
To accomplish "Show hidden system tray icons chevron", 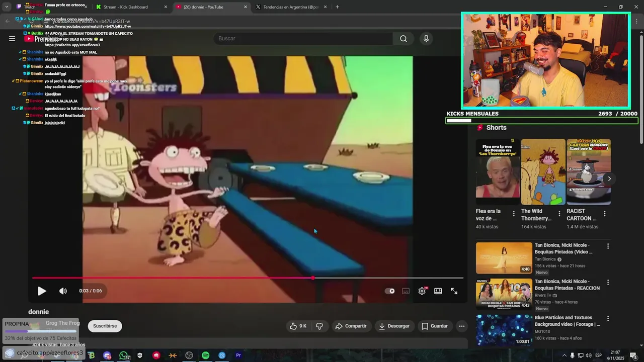I will [564, 355].
